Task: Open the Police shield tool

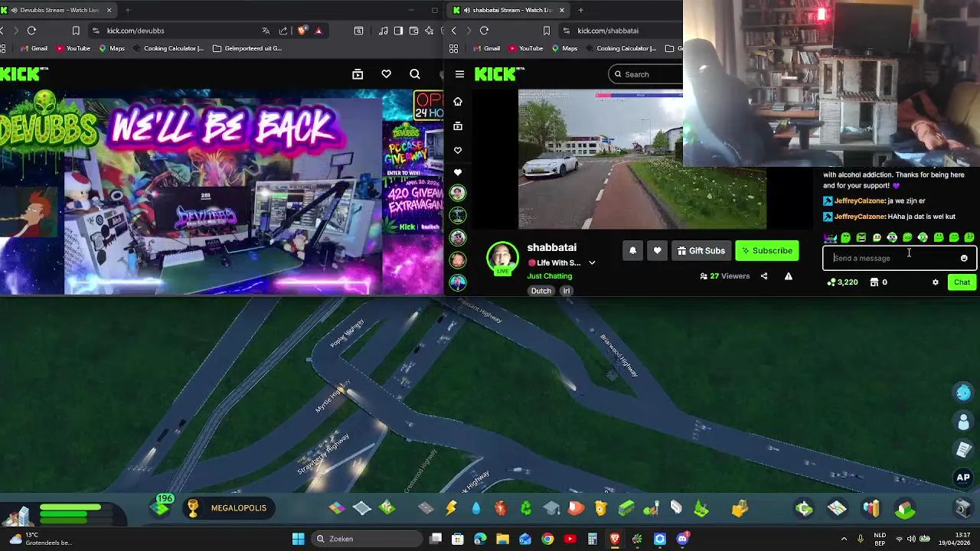Action: 601,507
